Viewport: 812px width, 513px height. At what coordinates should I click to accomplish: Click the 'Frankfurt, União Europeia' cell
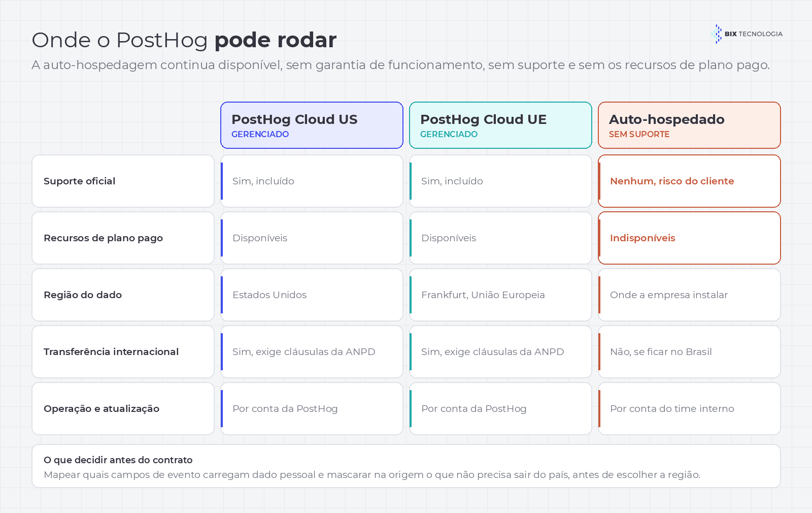pyautogui.click(x=500, y=295)
